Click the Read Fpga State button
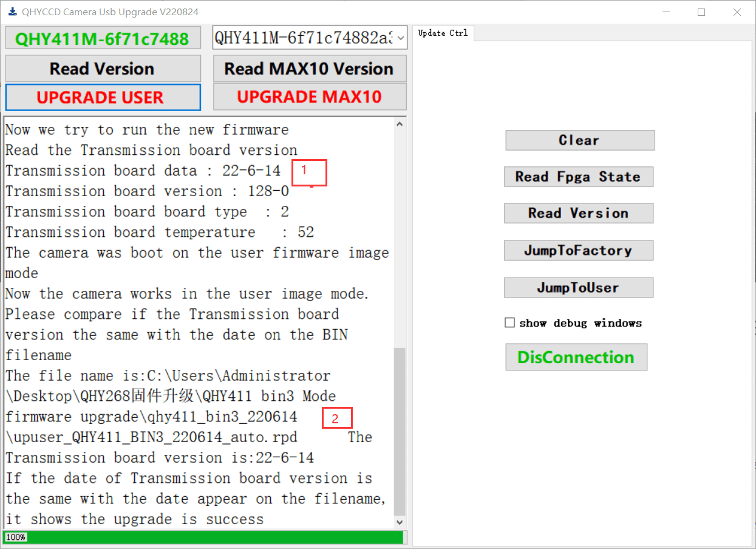This screenshot has height=549, width=756. tap(579, 177)
